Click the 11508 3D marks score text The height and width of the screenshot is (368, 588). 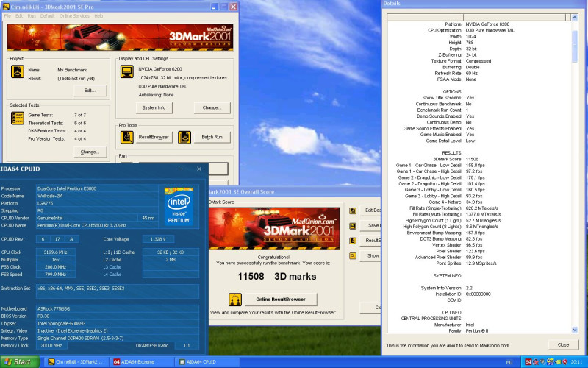click(x=277, y=277)
